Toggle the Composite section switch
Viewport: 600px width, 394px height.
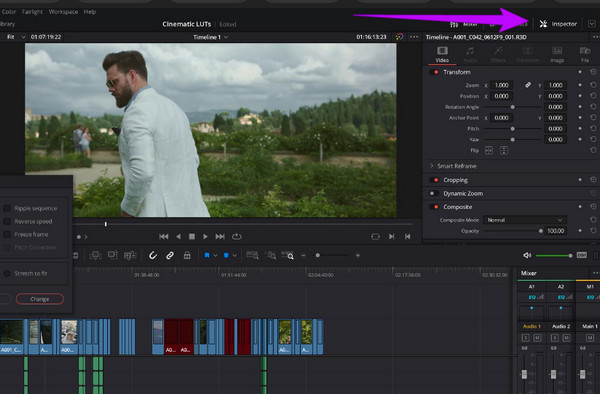point(434,207)
